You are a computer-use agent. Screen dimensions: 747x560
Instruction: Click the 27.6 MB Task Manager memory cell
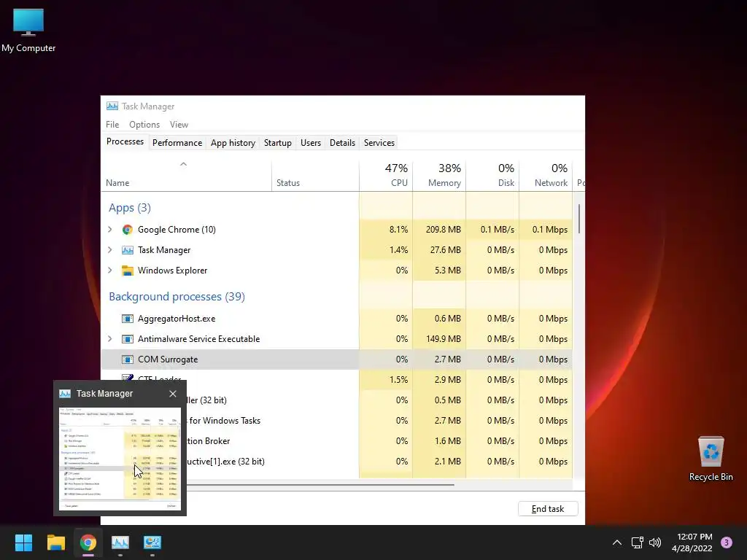point(439,250)
